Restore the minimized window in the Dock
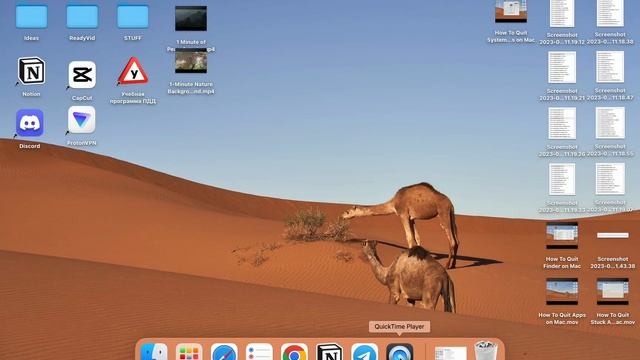This screenshot has height=360, width=640. [x=451, y=353]
